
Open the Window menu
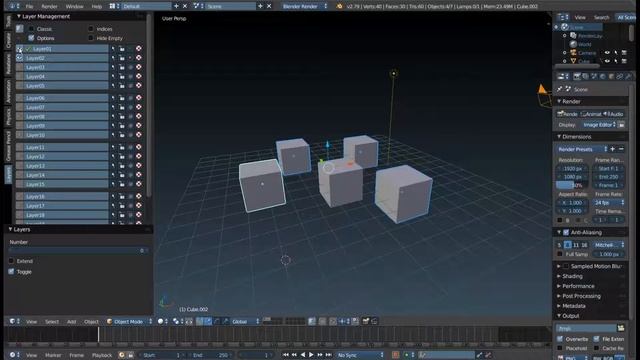click(x=74, y=7)
